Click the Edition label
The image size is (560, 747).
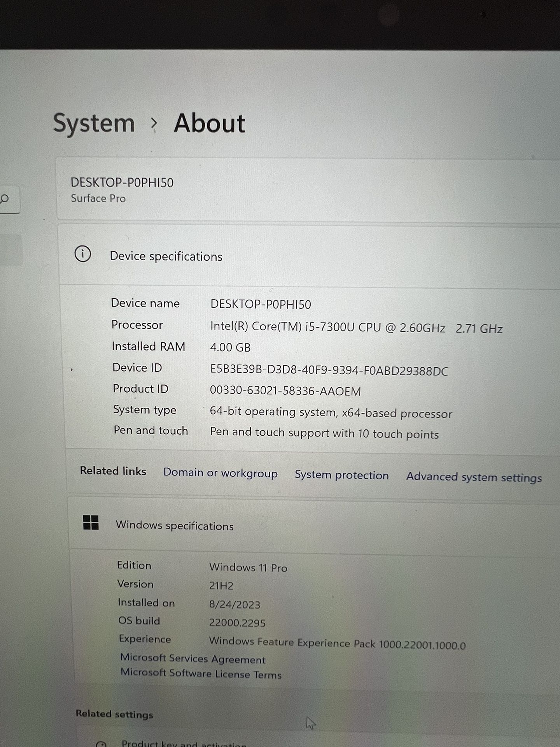pyautogui.click(x=134, y=565)
